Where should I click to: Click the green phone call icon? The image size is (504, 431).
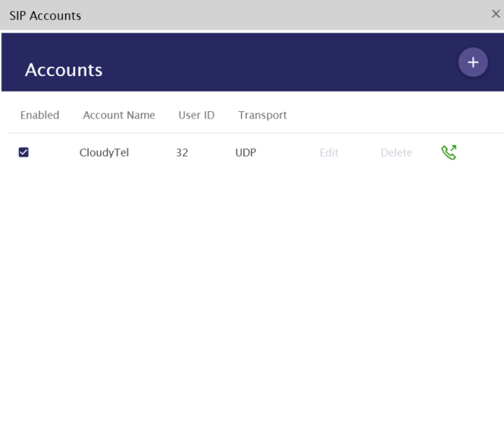coord(449,152)
